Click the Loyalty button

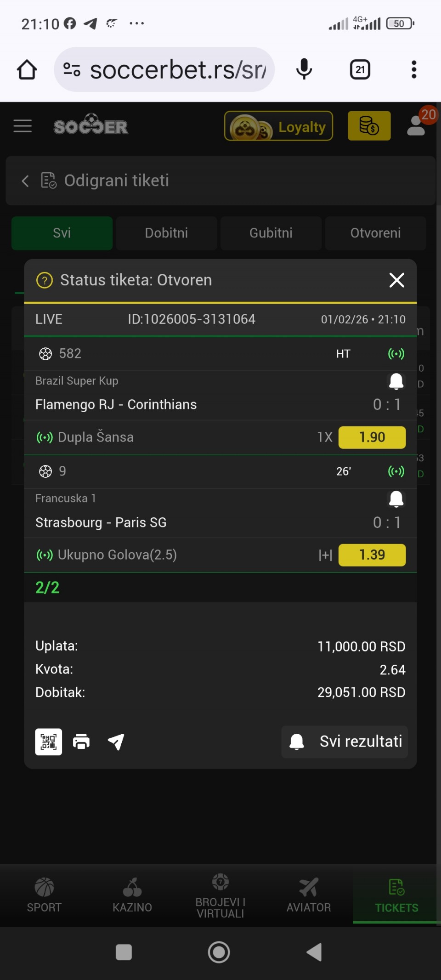pos(278,126)
